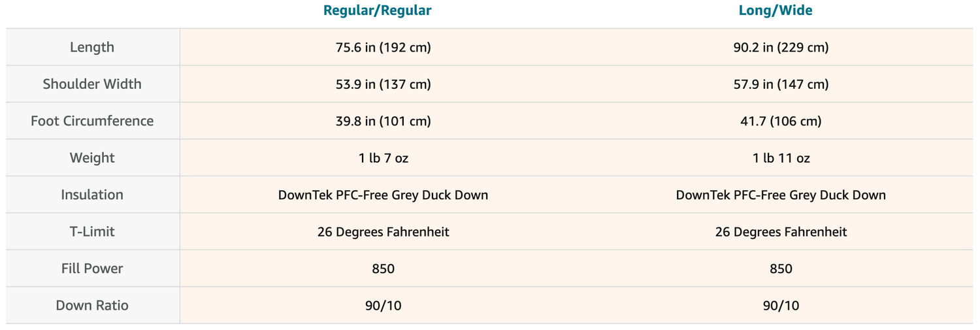
Task: Click the 39.8 in (101 cm) foot circumference
Action: coord(383,122)
